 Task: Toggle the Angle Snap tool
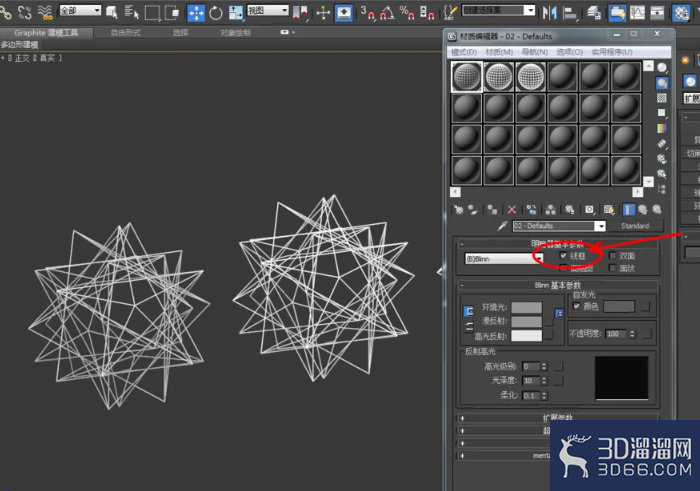(387, 12)
